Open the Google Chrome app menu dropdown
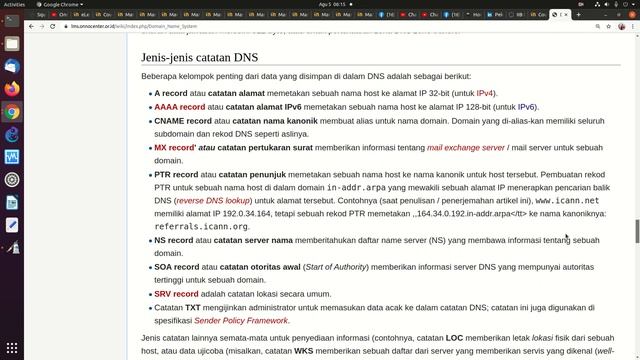 [x=60, y=4]
